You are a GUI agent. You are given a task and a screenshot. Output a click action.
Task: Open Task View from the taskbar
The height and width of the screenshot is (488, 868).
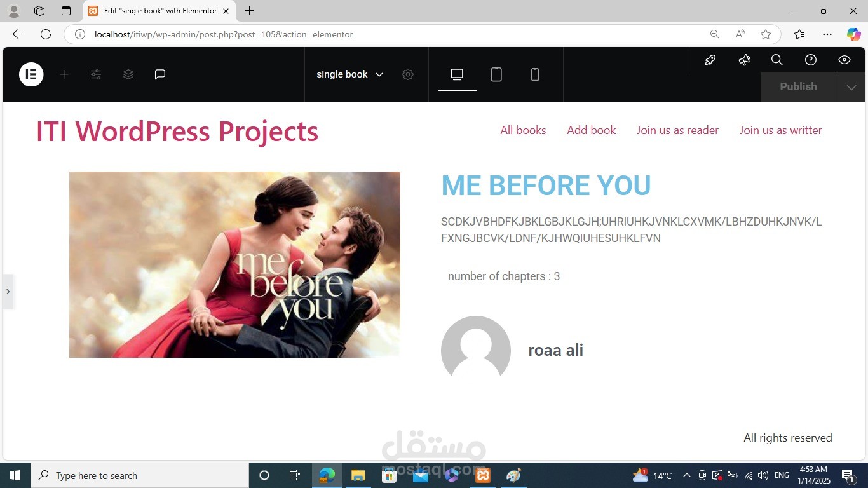click(294, 475)
